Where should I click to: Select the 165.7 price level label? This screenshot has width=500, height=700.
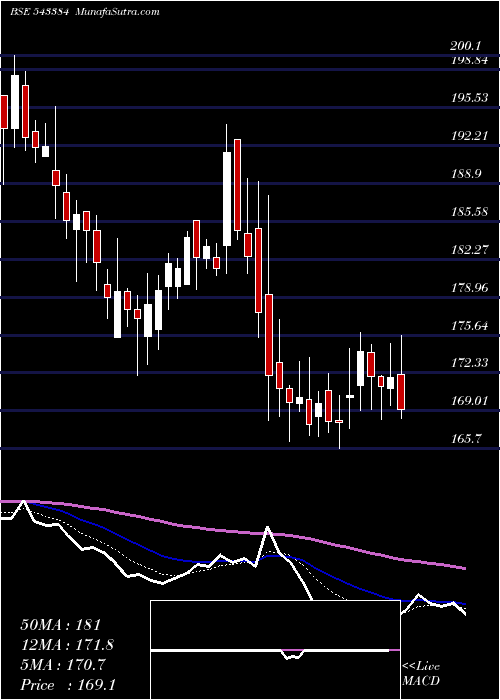click(x=465, y=439)
